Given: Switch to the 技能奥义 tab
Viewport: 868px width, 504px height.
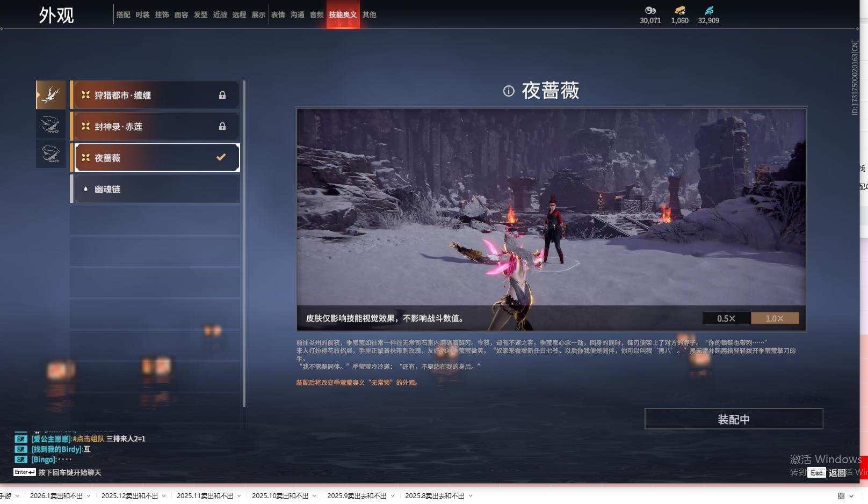Looking at the screenshot, I should click(343, 14).
